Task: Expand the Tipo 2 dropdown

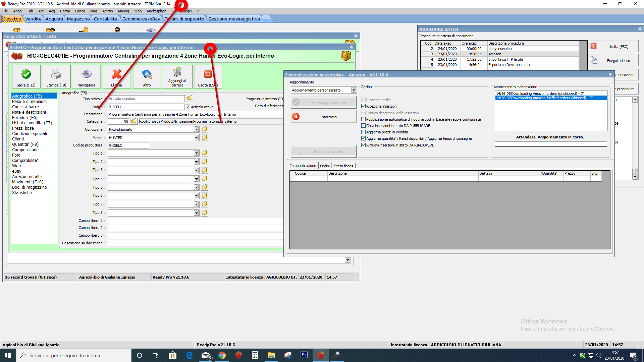Action: [x=196, y=162]
